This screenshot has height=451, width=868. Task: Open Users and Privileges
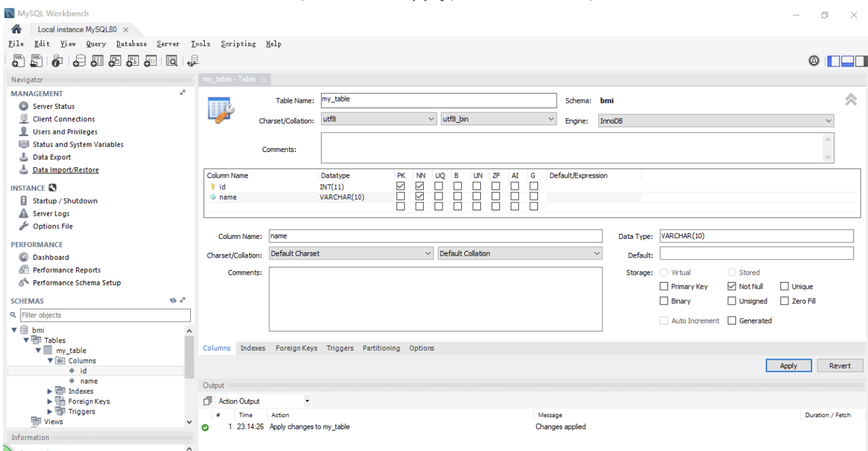coord(65,132)
